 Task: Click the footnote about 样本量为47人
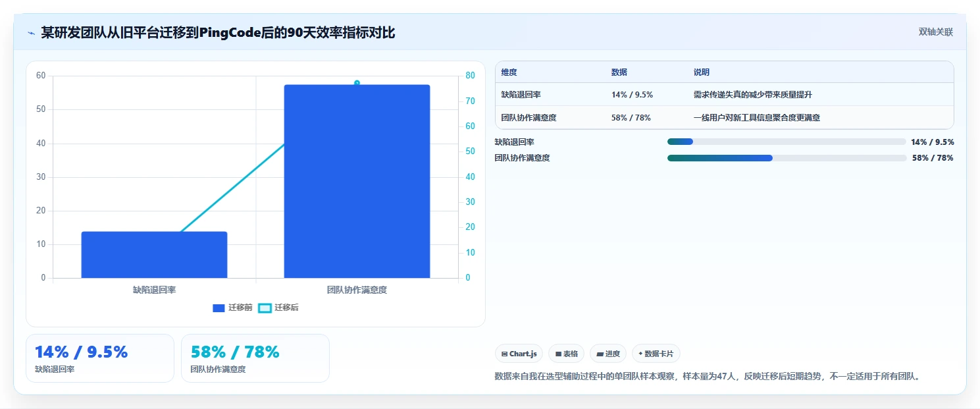click(708, 377)
